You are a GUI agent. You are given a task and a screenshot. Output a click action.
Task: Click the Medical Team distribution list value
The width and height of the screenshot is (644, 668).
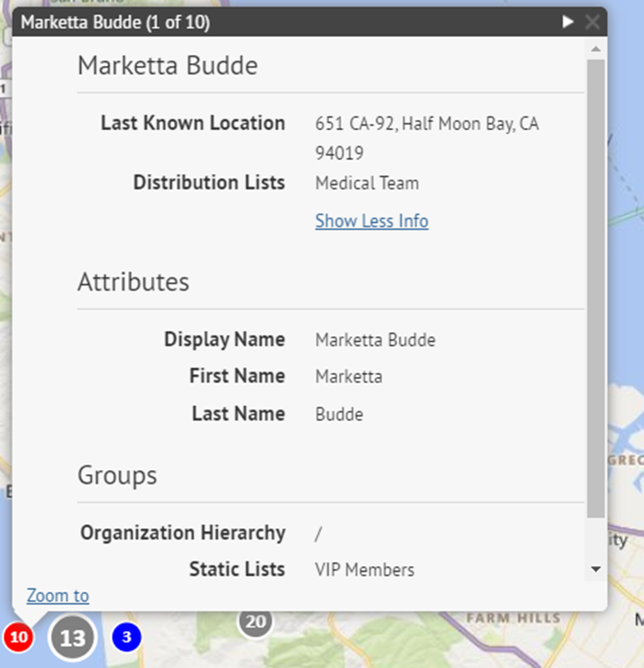pyautogui.click(x=367, y=183)
